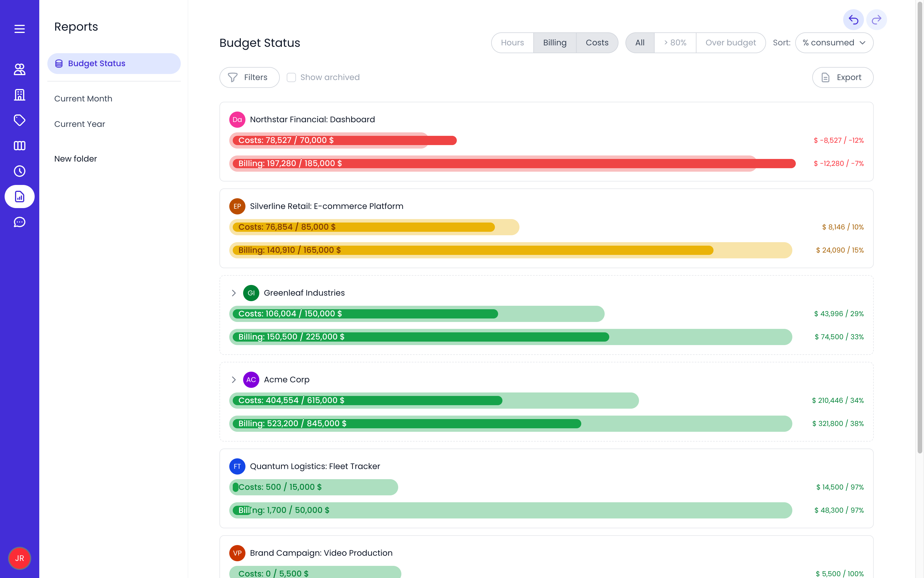Screen dimensions: 924x578
Task: Open the Current Year report
Action: pos(79,124)
